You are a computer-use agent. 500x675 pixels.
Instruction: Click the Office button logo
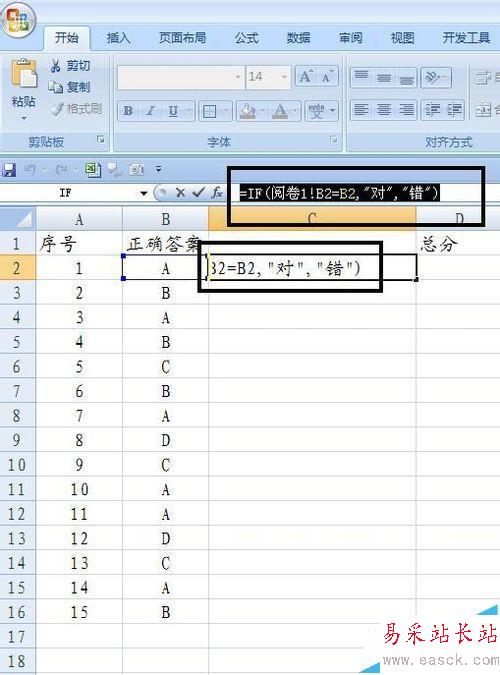18,19
